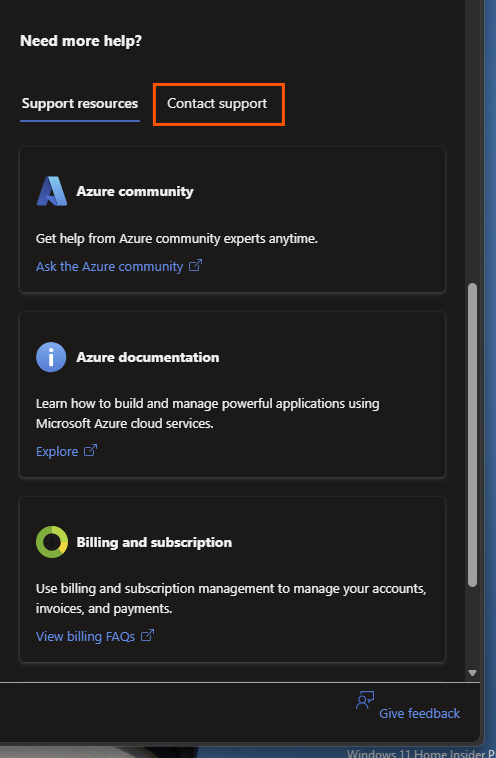The height and width of the screenshot is (758, 496).
Task: Click the external link icon beside Explore
Action: pos(90,451)
